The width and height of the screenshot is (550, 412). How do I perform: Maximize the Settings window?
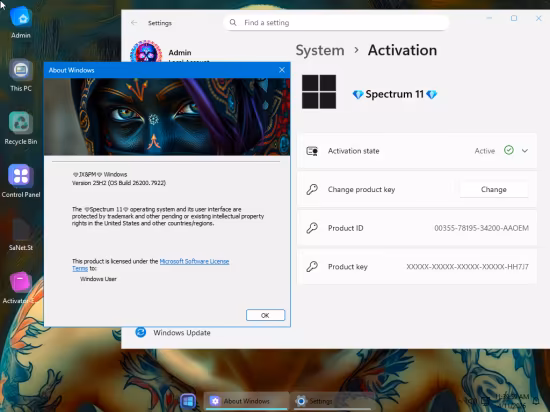pyautogui.click(x=514, y=18)
